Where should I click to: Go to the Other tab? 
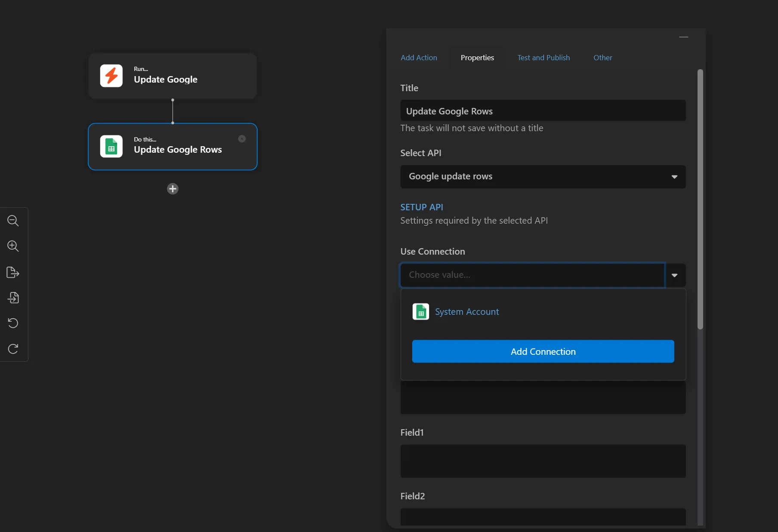coord(602,58)
